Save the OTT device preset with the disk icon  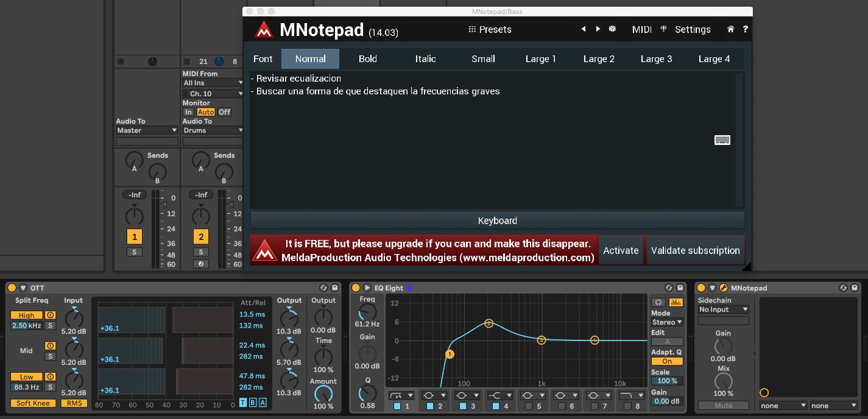click(x=334, y=288)
